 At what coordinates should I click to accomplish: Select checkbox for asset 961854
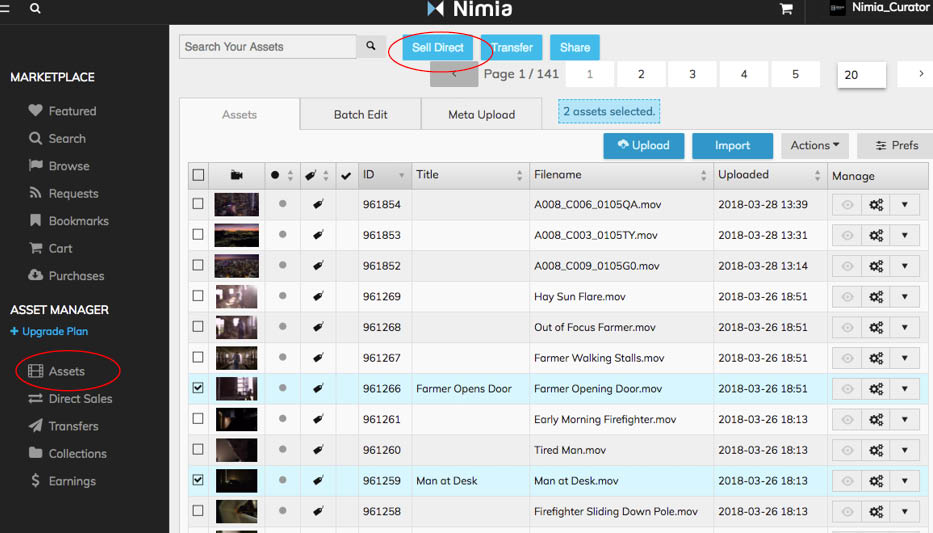[x=198, y=203]
